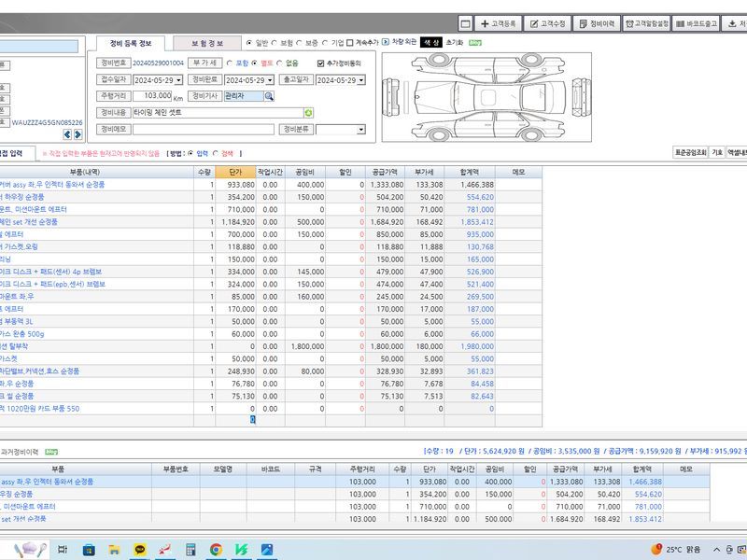
Task: Select the 기업 radio option
Action: (325, 43)
